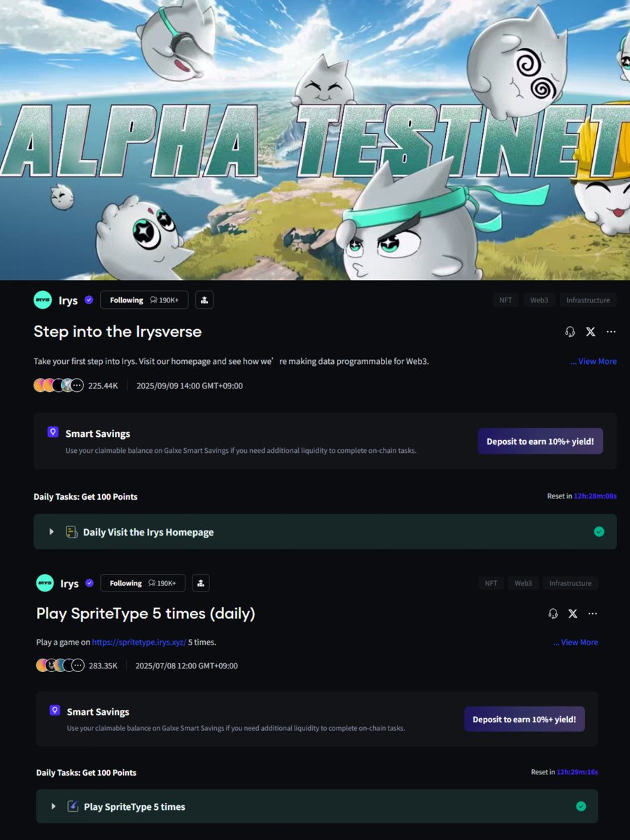Expand the Play SpriteType 5 times task
630x840 pixels.
tap(317, 806)
